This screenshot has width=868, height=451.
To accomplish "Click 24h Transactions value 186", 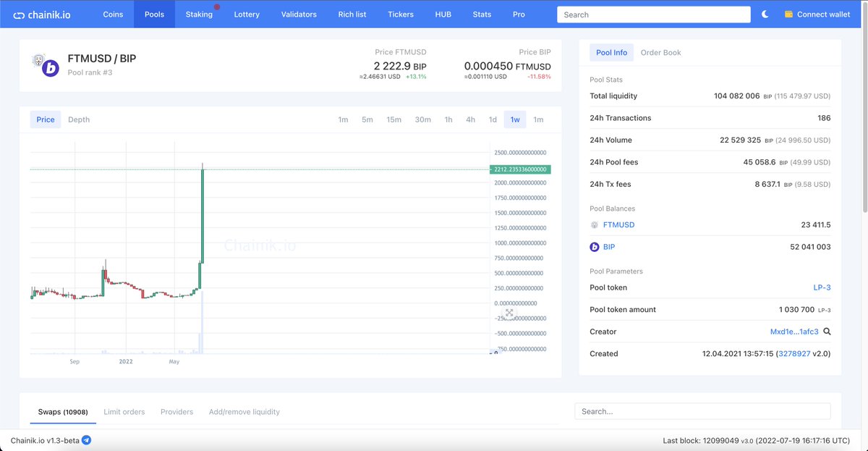I will tap(824, 118).
